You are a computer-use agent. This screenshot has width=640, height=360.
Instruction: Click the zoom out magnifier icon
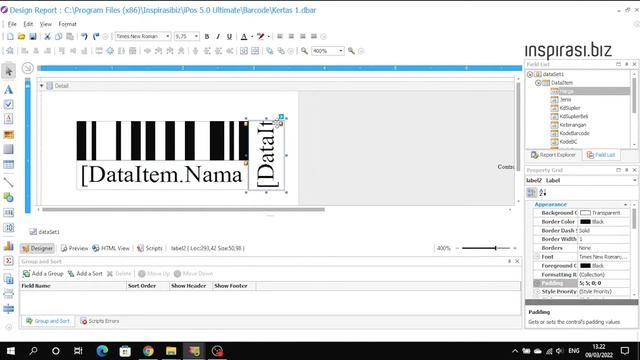coord(304,51)
